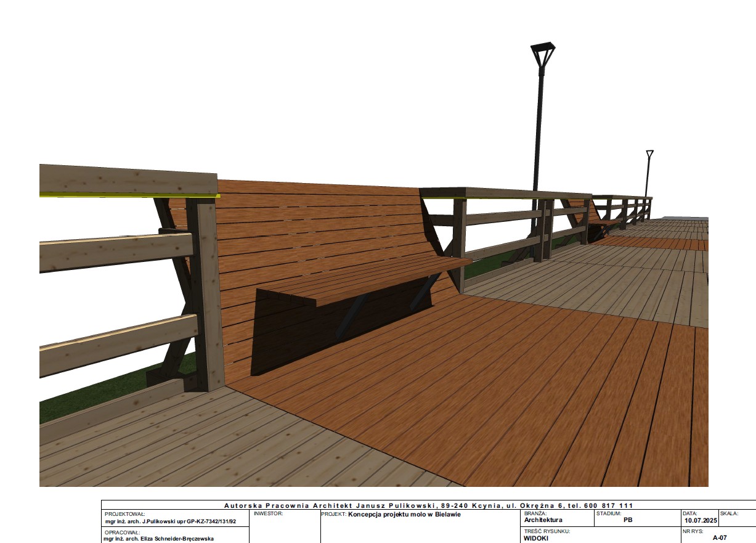Click the date 10.07.2025
756x543 pixels.
[699, 521]
